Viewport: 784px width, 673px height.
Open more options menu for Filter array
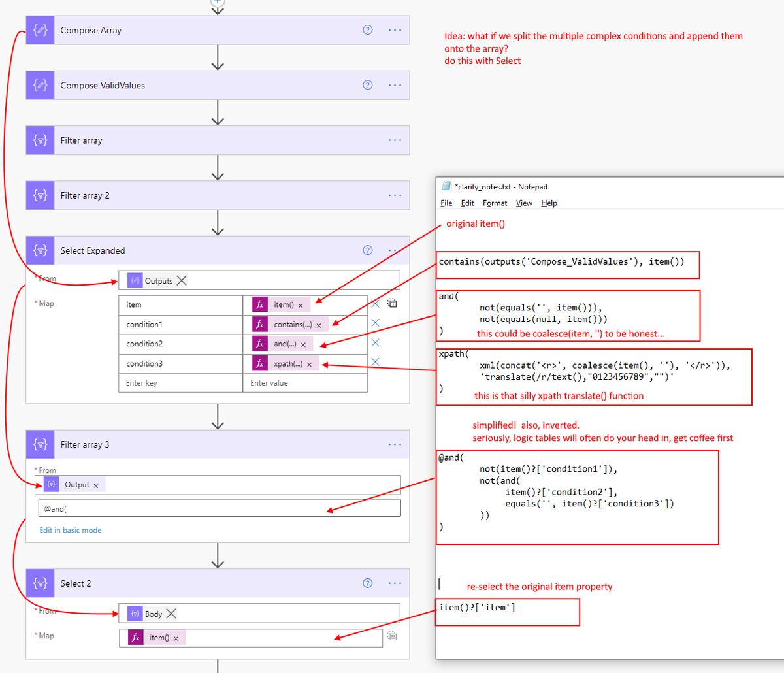pyautogui.click(x=395, y=140)
